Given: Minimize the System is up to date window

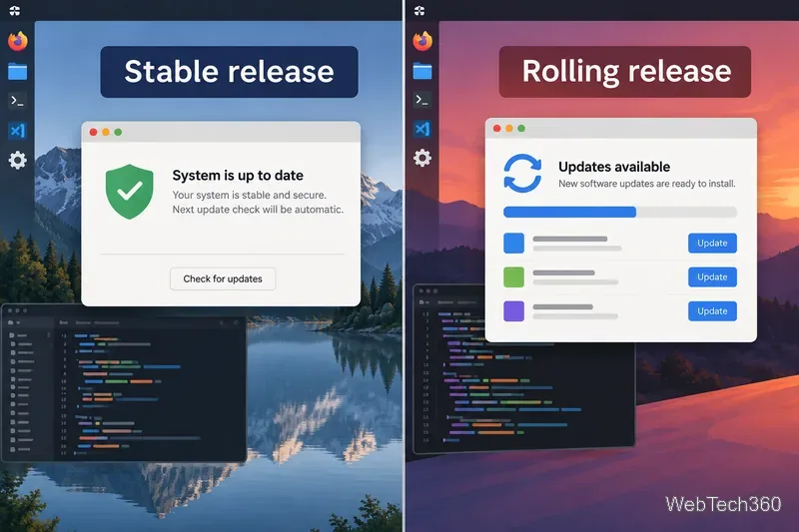Looking at the screenshot, I should 106,132.
